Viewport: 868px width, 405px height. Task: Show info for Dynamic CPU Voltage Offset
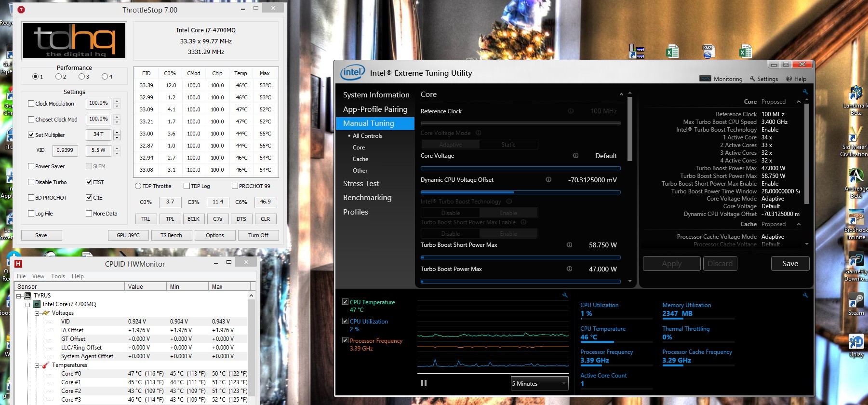click(548, 179)
